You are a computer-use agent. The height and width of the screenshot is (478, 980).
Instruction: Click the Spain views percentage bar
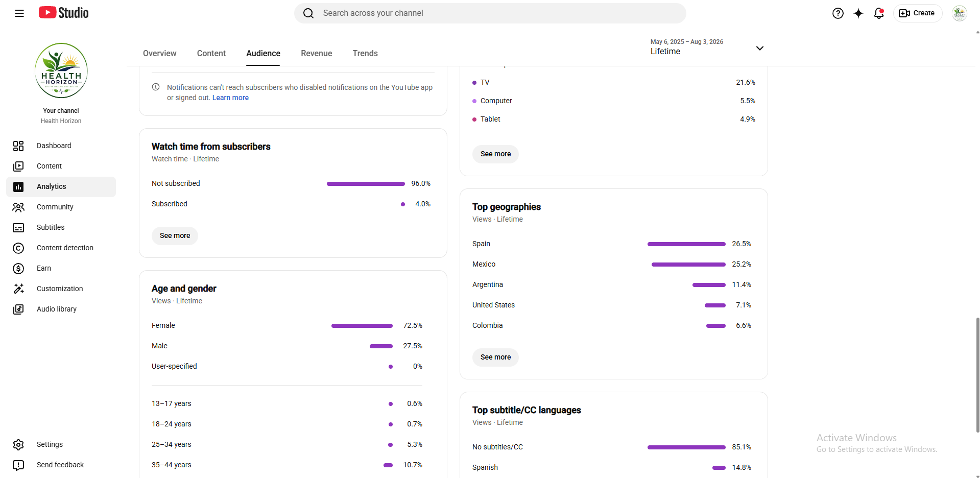686,244
